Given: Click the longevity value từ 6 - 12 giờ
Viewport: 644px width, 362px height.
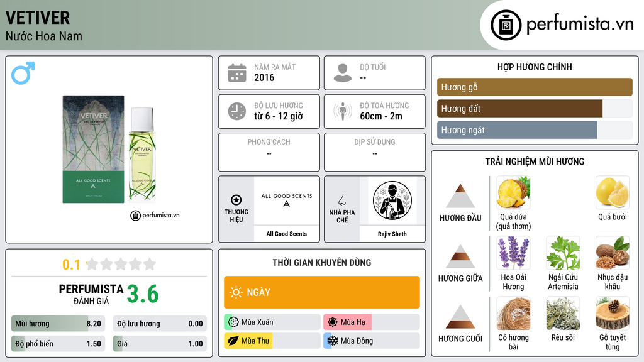Looking at the screenshot, I should (279, 116).
